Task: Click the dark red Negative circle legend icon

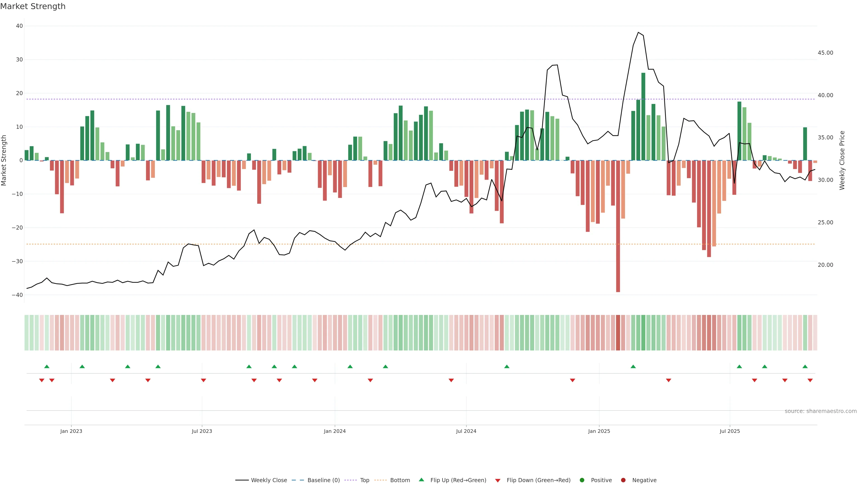Action: pyautogui.click(x=623, y=480)
